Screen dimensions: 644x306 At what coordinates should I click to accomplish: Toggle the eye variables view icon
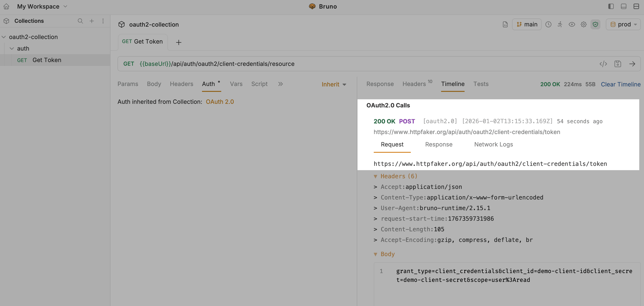[572, 24]
